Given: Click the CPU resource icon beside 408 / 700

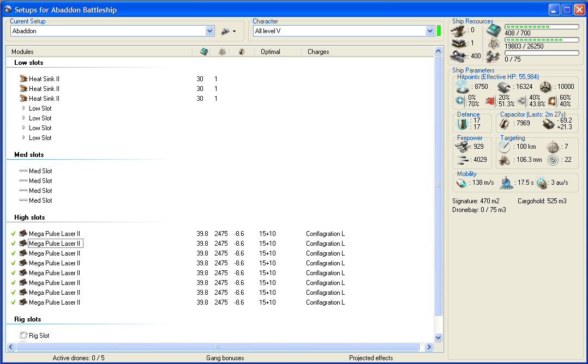Looking at the screenshot, I should [x=494, y=31].
